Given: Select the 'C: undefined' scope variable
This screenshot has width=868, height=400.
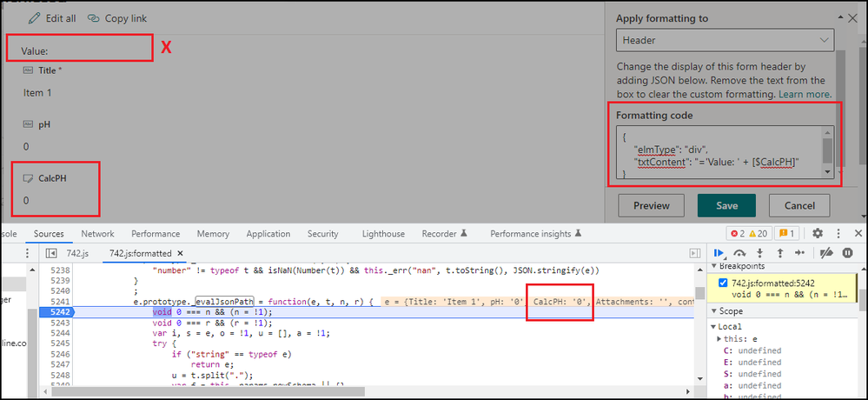Looking at the screenshot, I should pos(752,350).
